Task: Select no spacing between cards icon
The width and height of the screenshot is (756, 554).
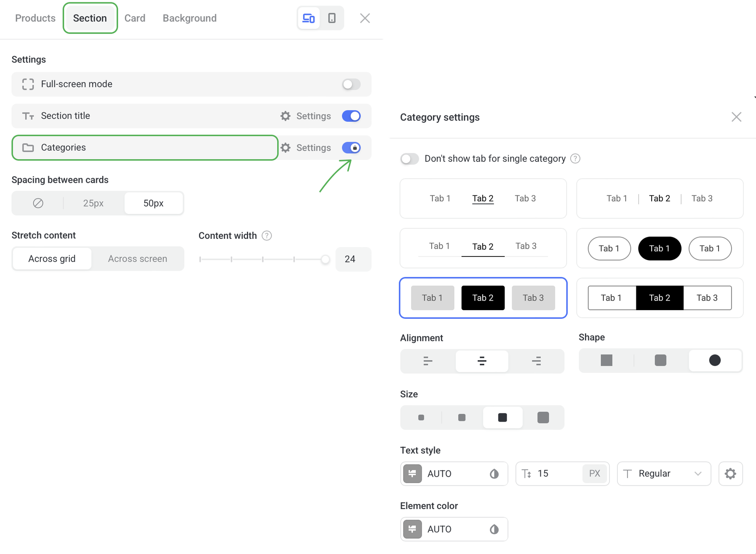Action: click(38, 203)
